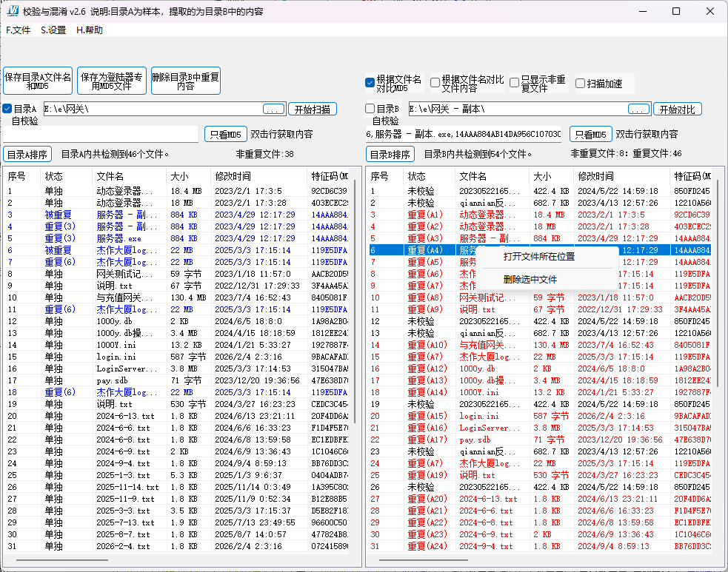Image resolution: width=728 pixels, height=572 pixels.
Task: Enable the 扫描加速 checkbox
Action: tap(580, 84)
